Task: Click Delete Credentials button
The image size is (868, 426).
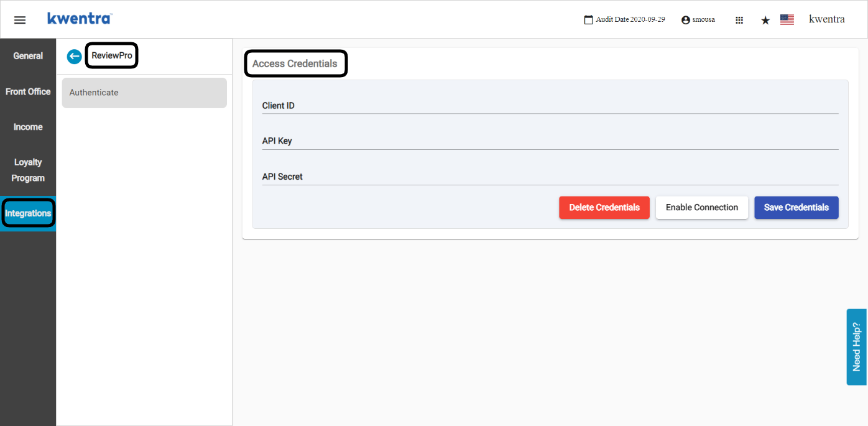Action: click(604, 208)
